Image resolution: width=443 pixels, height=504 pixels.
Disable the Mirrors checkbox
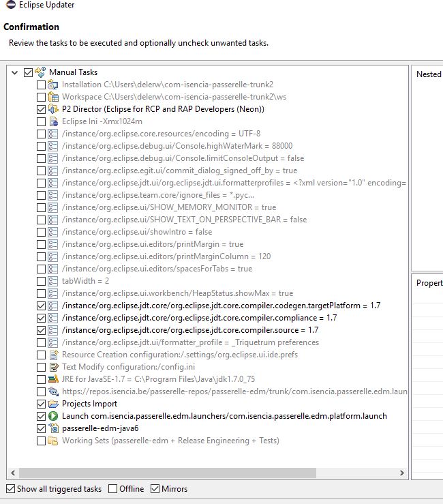[x=155, y=489]
